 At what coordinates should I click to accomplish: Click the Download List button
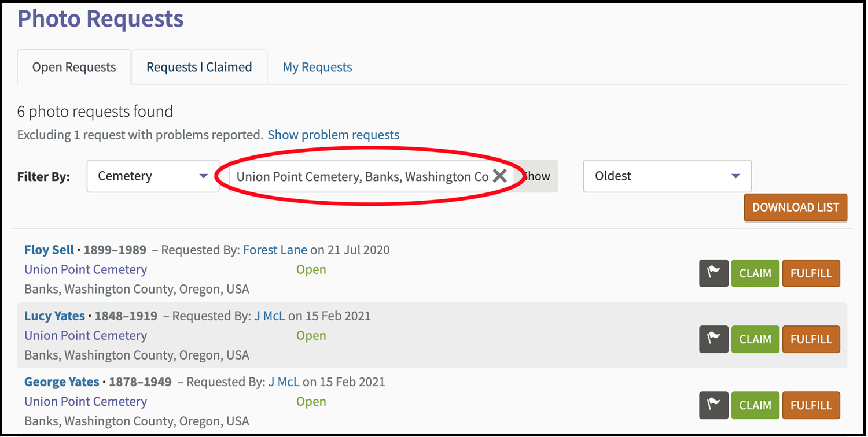coord(795,208)
